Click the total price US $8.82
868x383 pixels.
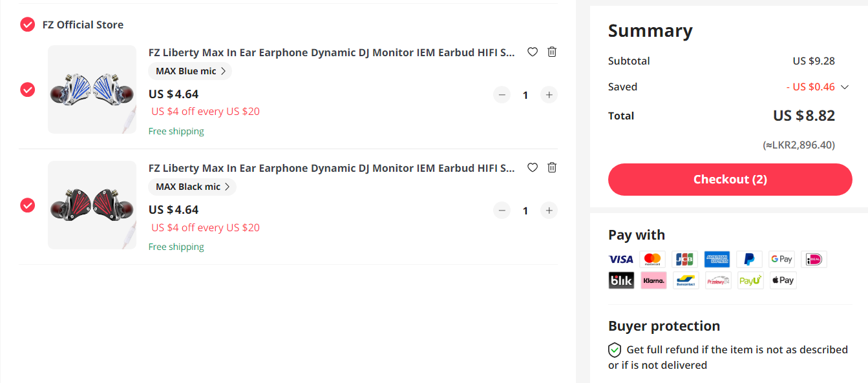[x=804, y=116]
